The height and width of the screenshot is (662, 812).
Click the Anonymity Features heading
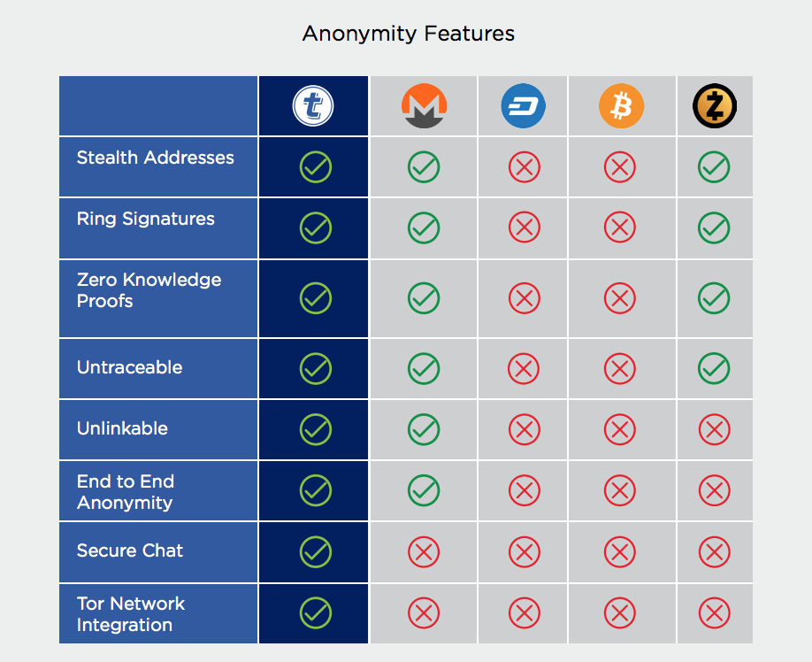point(408,35)
